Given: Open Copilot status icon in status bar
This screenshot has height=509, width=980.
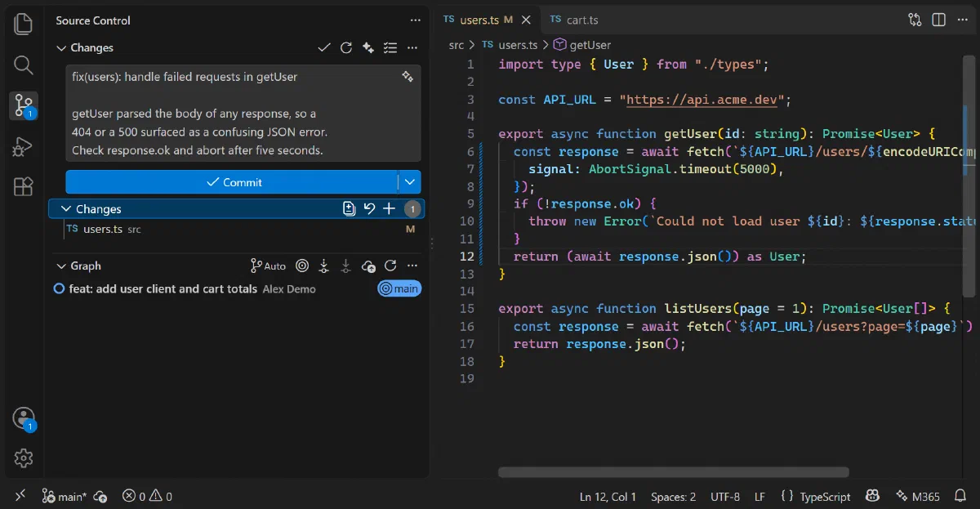Looking at the screenshot, I should pos(873,496).
